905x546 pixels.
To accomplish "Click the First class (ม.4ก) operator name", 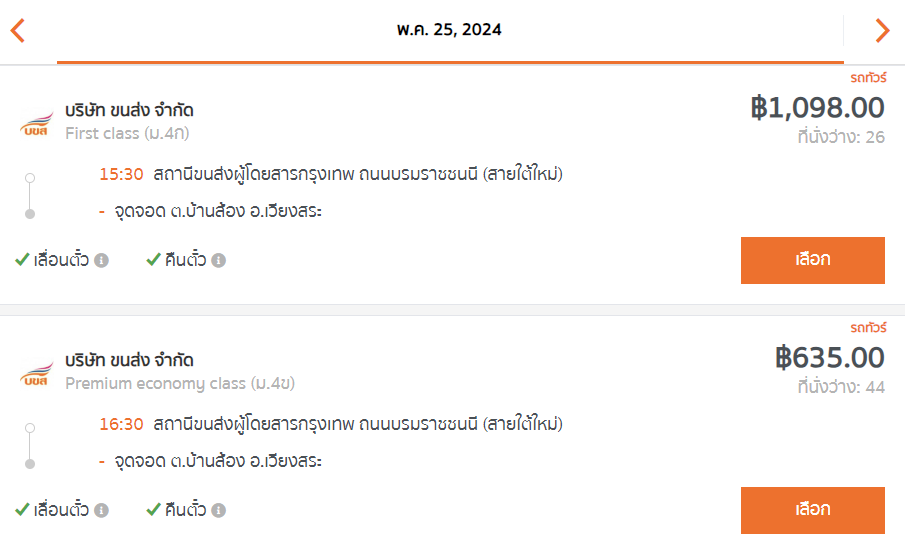I will [x=127, y=133].
